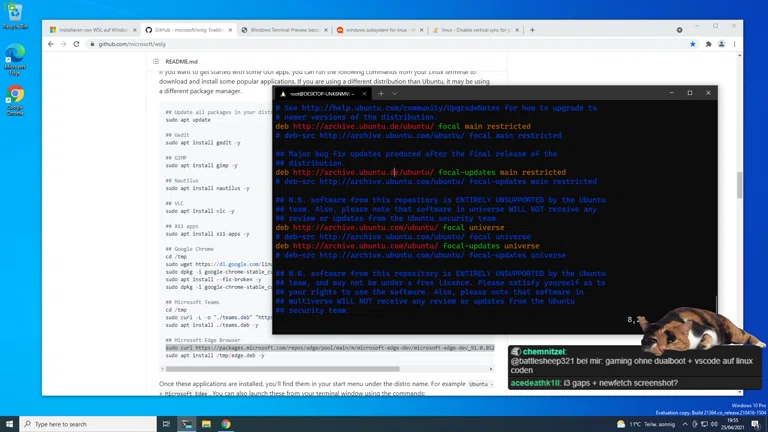Image resolution: width=768 pixels, height=432 pixels.
Task: Close the GitHub microsoft/wslg tab
Action: [x=230, y=30]
